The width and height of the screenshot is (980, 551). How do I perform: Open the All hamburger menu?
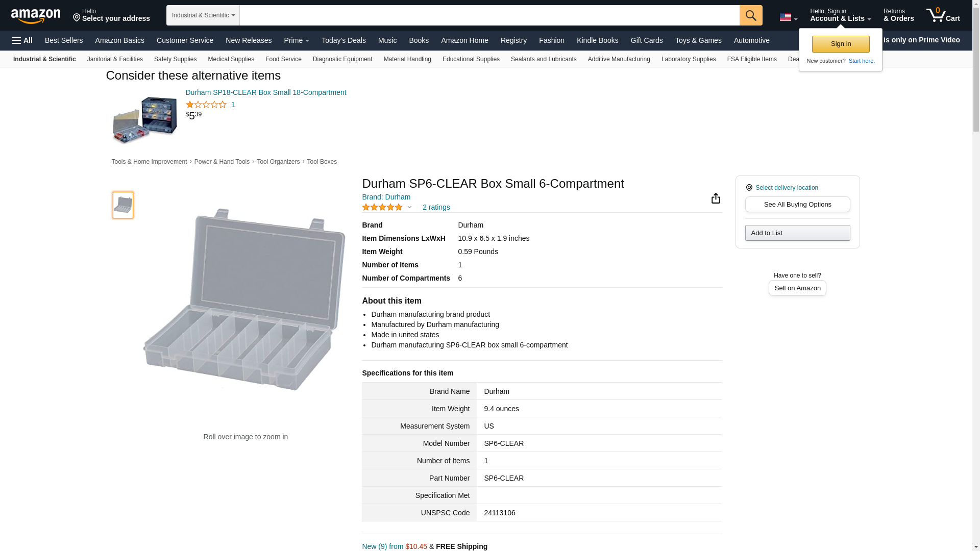click(22, 40)
